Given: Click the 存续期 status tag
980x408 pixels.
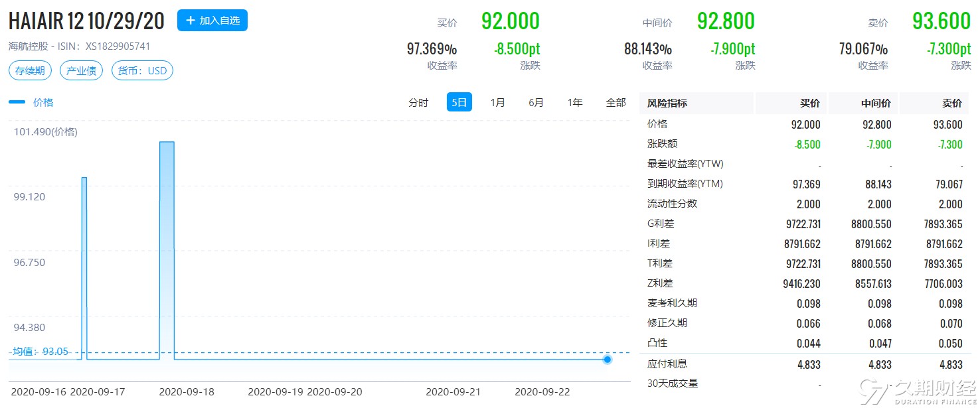Looking at the screenshot, I should click(30, 71).
